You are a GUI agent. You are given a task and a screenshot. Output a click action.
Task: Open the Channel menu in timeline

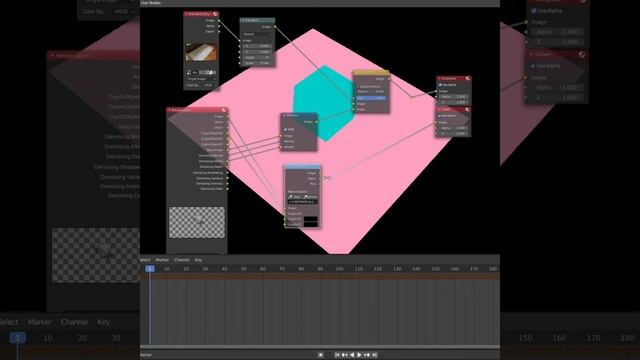[182, 260]
